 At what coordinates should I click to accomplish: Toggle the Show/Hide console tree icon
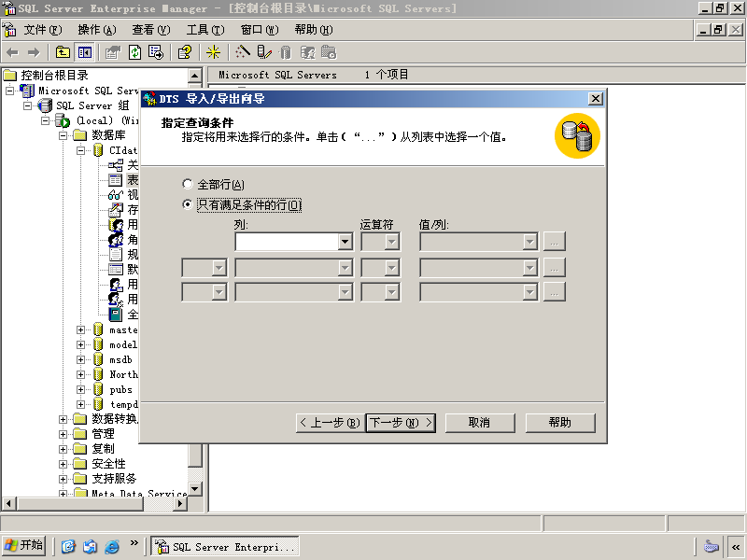85,52
